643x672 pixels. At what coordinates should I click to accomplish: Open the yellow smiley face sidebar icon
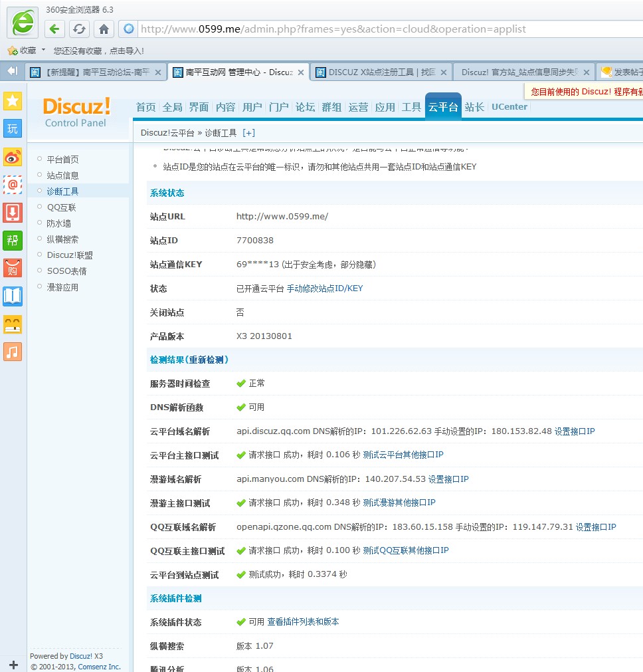coord(13,324)
